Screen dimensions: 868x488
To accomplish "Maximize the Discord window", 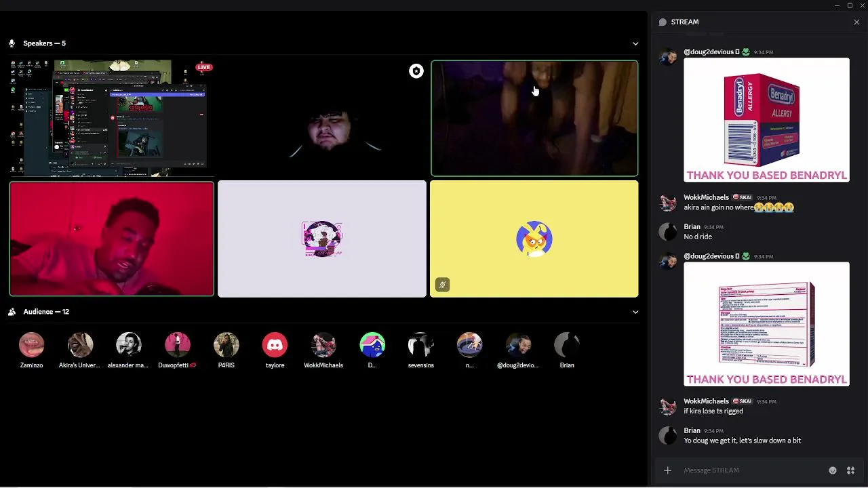I will point(850,5).
